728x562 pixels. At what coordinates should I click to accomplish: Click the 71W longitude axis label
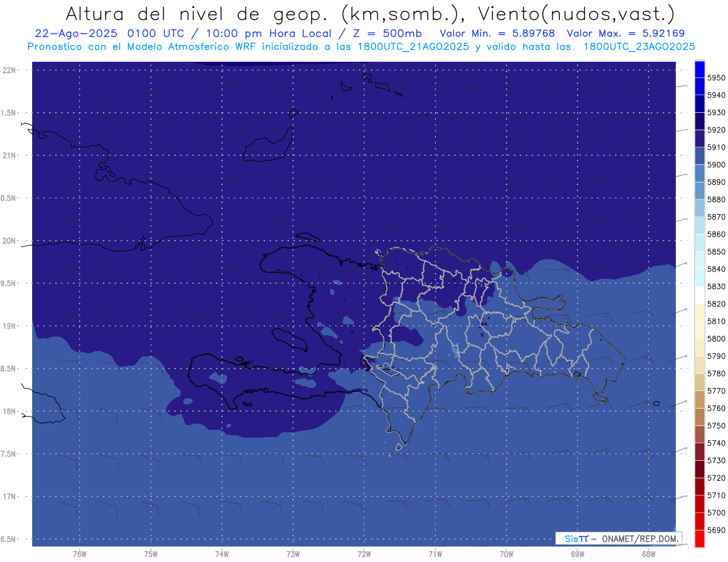[x=435, y=554]
